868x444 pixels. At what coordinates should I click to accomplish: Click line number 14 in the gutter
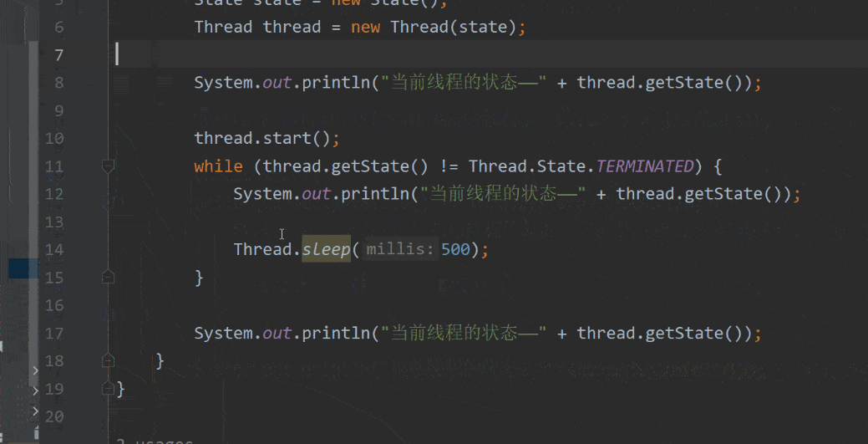[54, 249]
